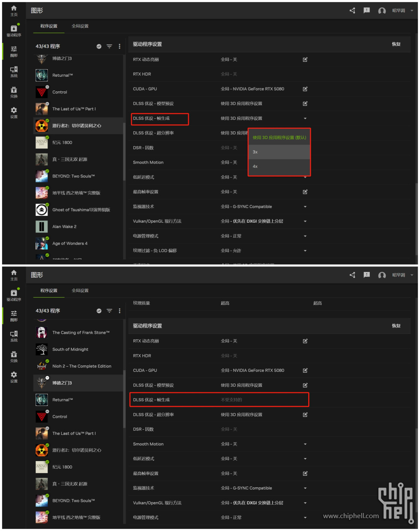Screen dimensions: 420x531
Task: Expand 低延迟模式 dropdown in lower window
Action: click(x=305, y=459)
